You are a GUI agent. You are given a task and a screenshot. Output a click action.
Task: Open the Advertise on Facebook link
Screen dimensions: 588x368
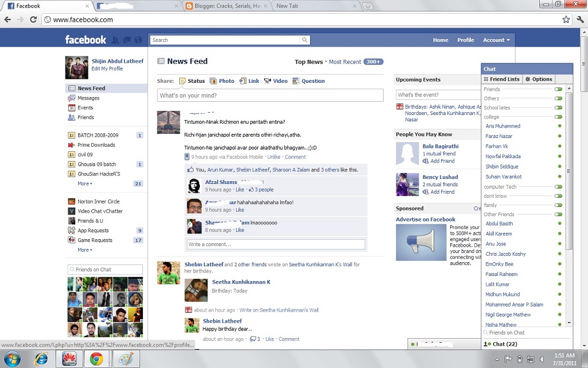425,219
